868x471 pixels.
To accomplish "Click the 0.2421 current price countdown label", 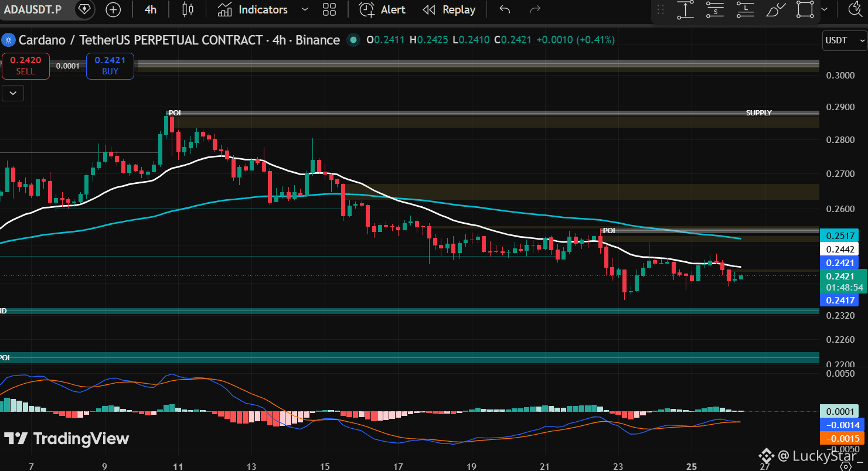I will pos(845,282).
